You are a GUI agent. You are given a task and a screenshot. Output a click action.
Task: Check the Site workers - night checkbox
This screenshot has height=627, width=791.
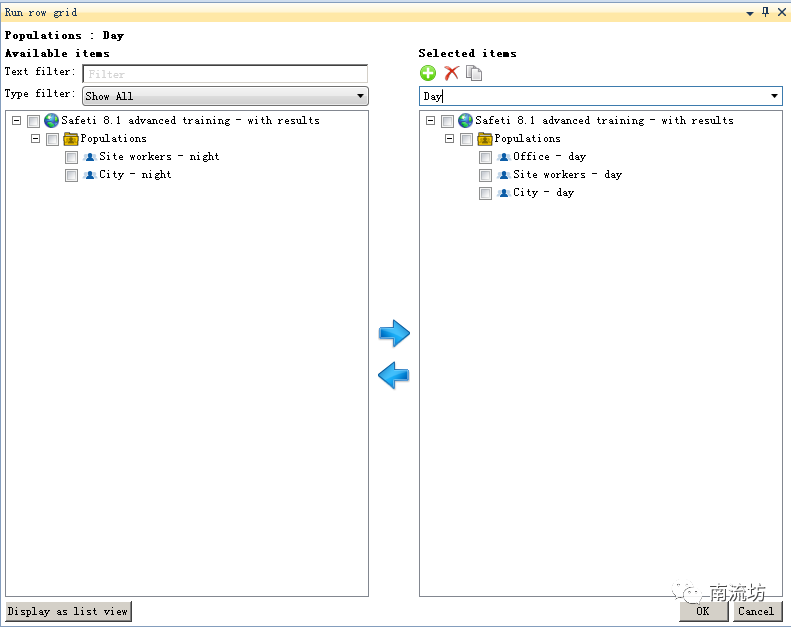click(x=71, y=158)
